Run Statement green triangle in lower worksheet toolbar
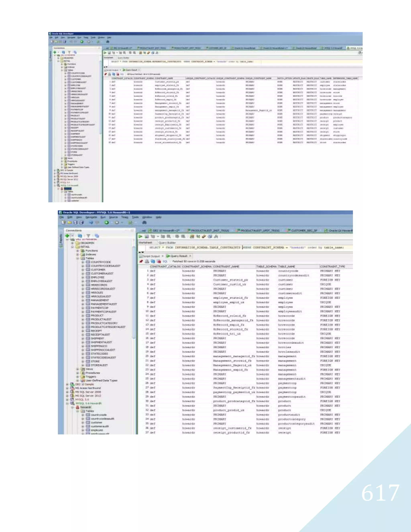 [x=140, y=236]
